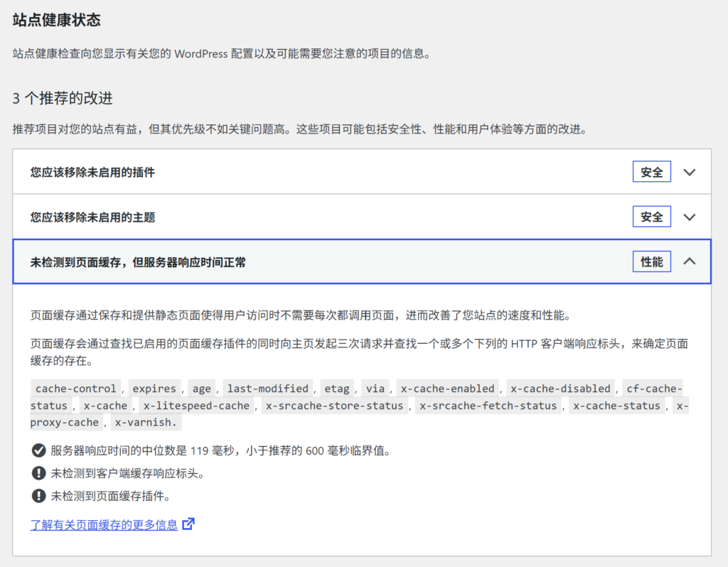Click the x-varnish. header code
728x567 pixels.
point(146,422)
